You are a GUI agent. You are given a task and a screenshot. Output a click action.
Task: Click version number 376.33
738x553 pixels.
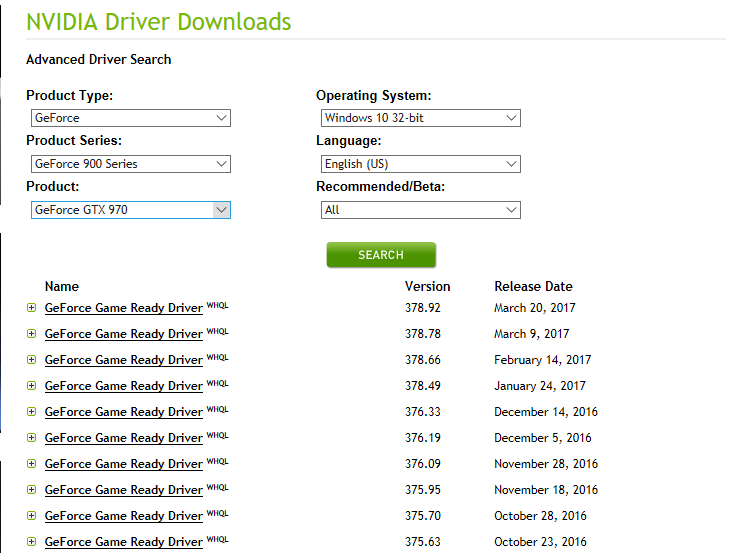(x=423, y=412)
